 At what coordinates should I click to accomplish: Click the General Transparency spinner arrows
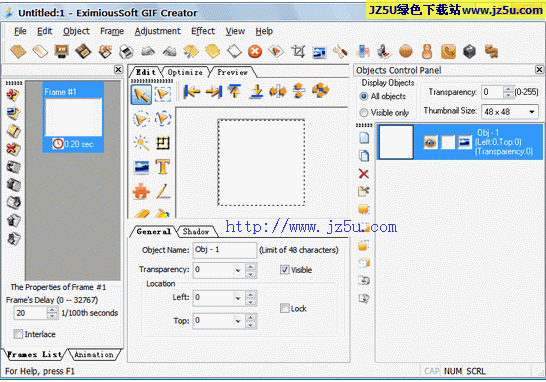(251, 270)
